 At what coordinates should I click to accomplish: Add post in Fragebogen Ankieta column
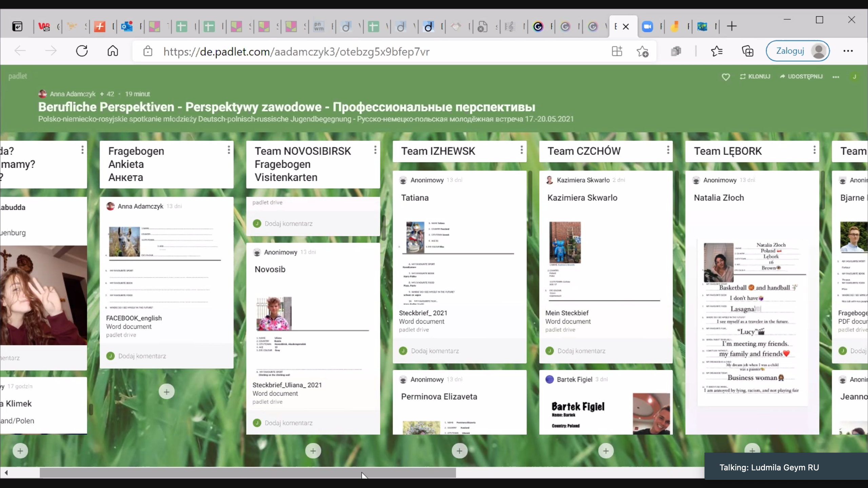[x=166, y=392]
